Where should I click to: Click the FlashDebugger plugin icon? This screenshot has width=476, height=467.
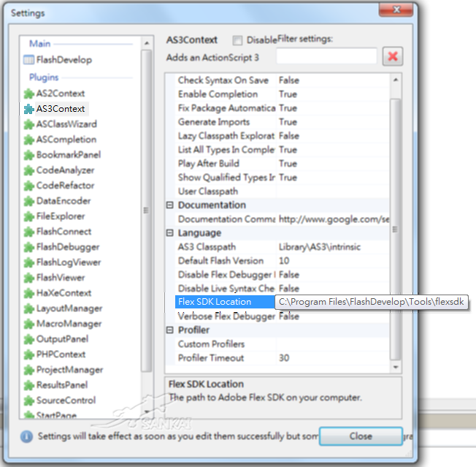(x=29, y=247)
